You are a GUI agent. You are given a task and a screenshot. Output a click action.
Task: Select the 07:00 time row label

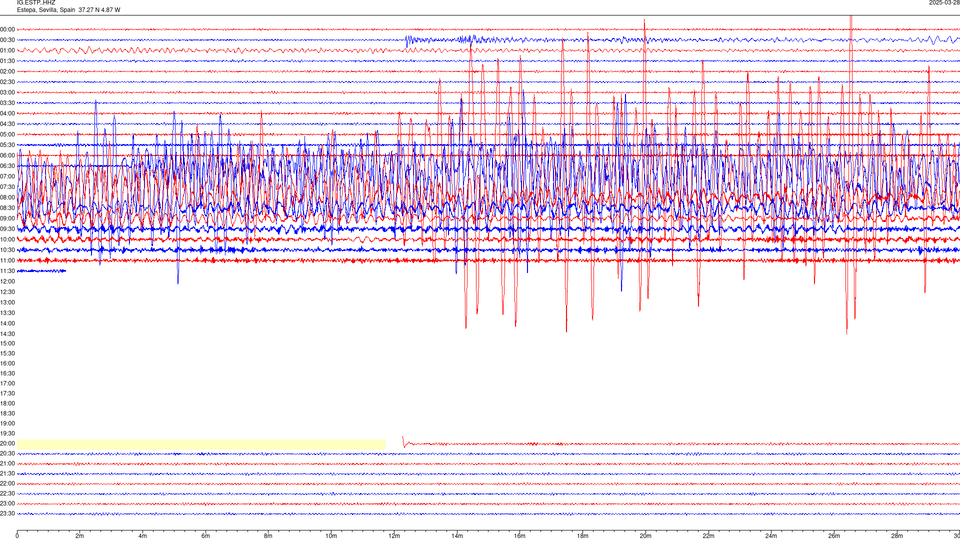[7, 176]
